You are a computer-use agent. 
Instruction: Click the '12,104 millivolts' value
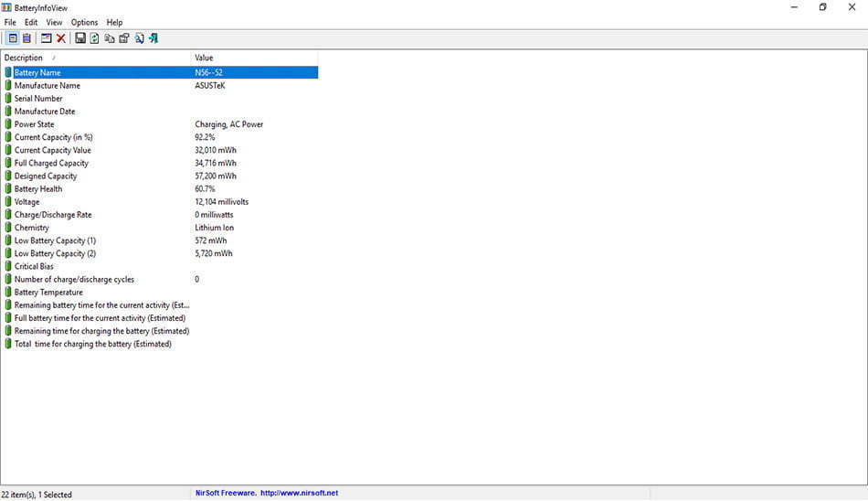click(x=221, y=202)
